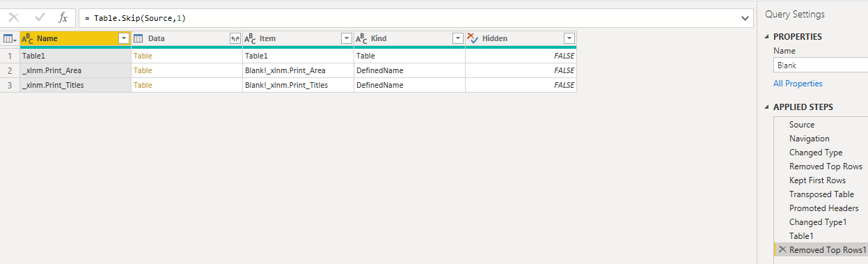This screenshot has height=264, width=868.
Task: Click DefinedName in the _xlnm.Print_Titles row
Action: pos(409,85)
